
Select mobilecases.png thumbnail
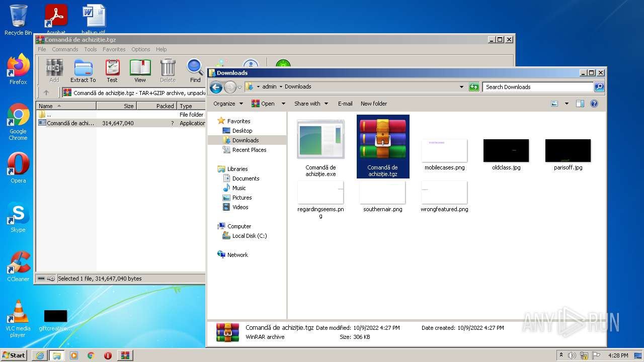pos(444,155)
